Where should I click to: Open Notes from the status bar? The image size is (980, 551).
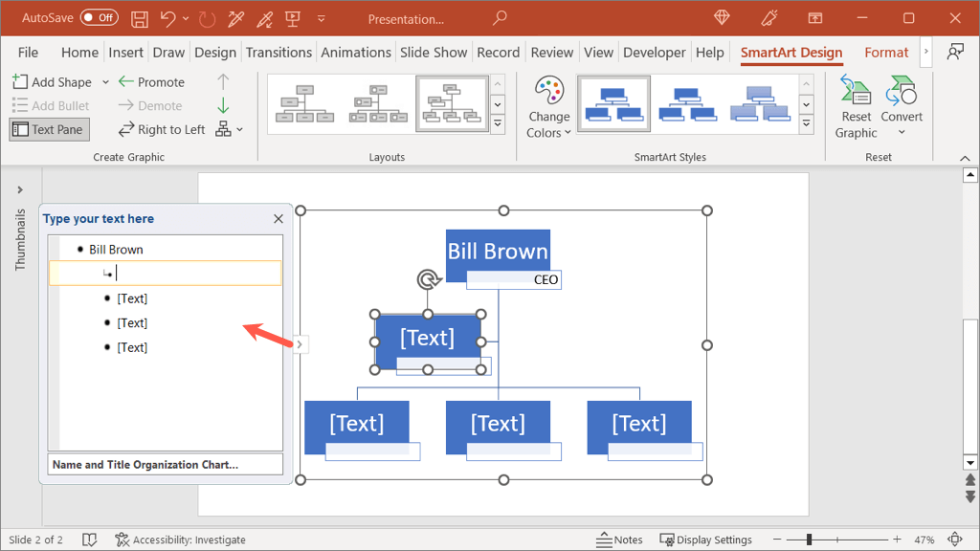pyautogui.click(x=619, y=540)
